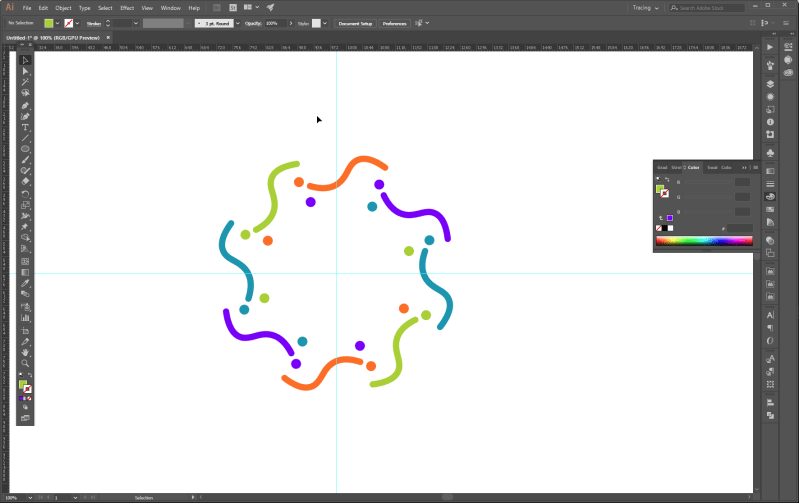Select the Width warp tool

pos(25,216)
